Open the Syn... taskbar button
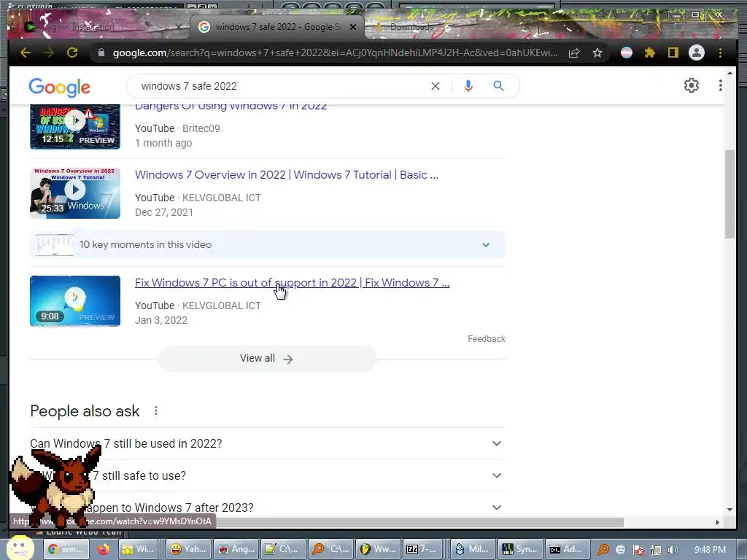 [519, 549]
